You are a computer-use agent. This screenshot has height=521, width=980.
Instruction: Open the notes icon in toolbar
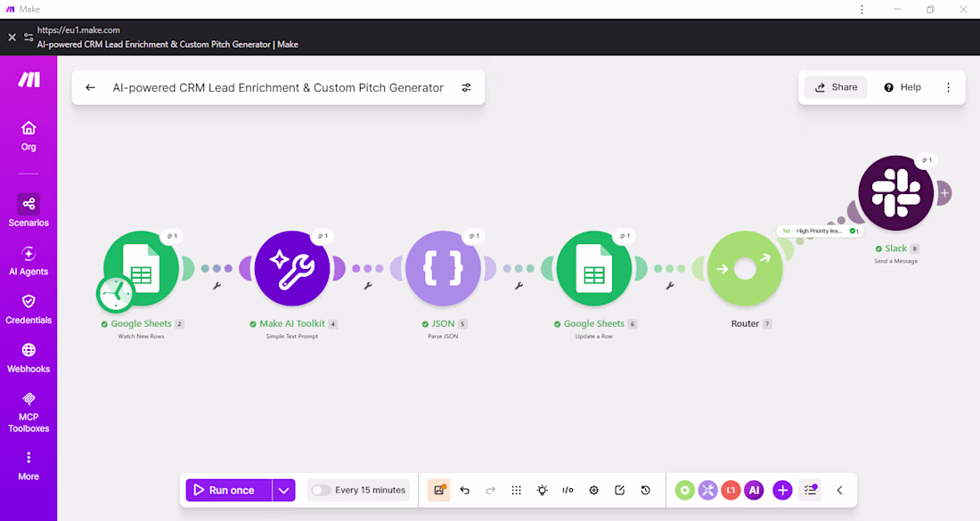pos(619,491)
